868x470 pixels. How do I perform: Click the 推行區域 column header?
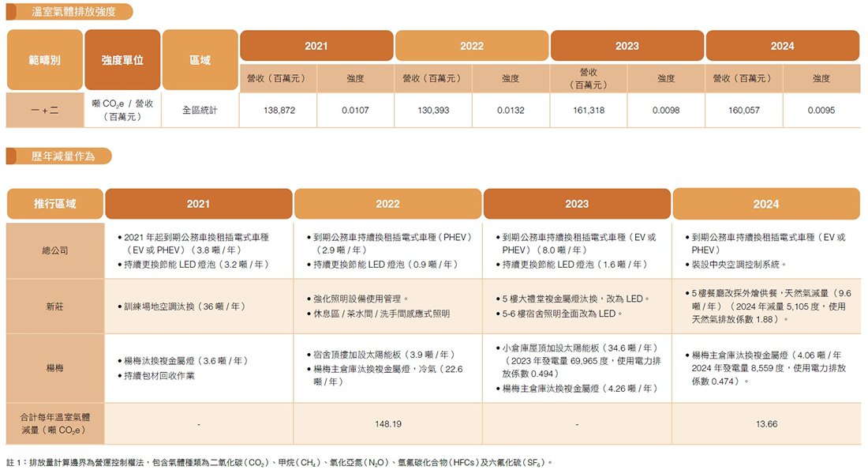point(55,204)
